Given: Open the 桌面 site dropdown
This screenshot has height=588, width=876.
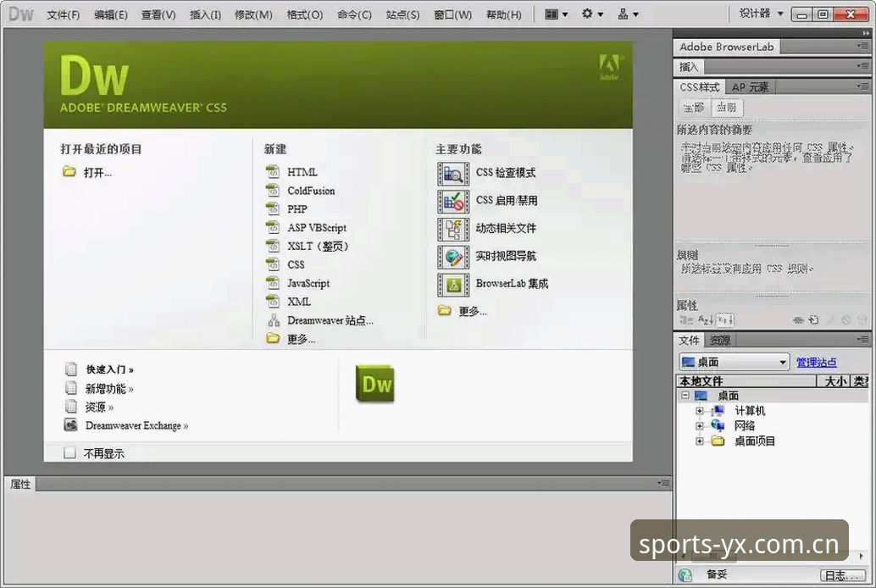Looking at the screenshot, I should tap(735, 362).
